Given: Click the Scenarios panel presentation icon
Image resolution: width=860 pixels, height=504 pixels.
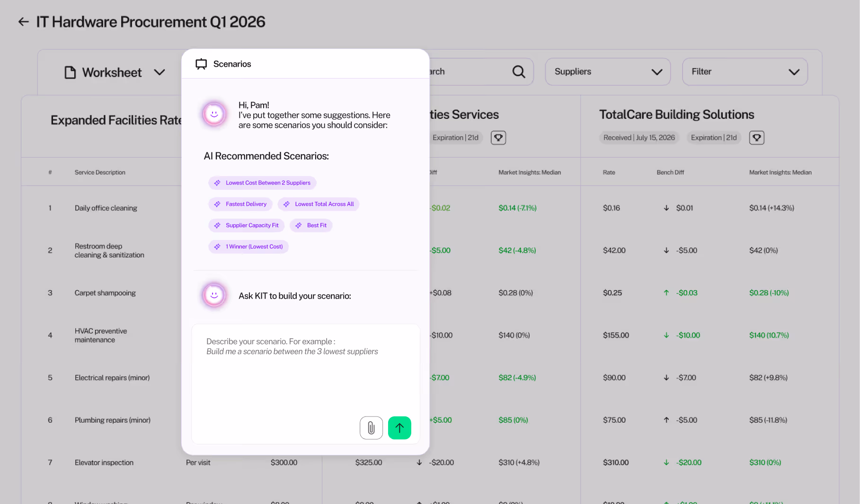Looking at the screenshot, I should pyautogui.click(x=201, y=63).
